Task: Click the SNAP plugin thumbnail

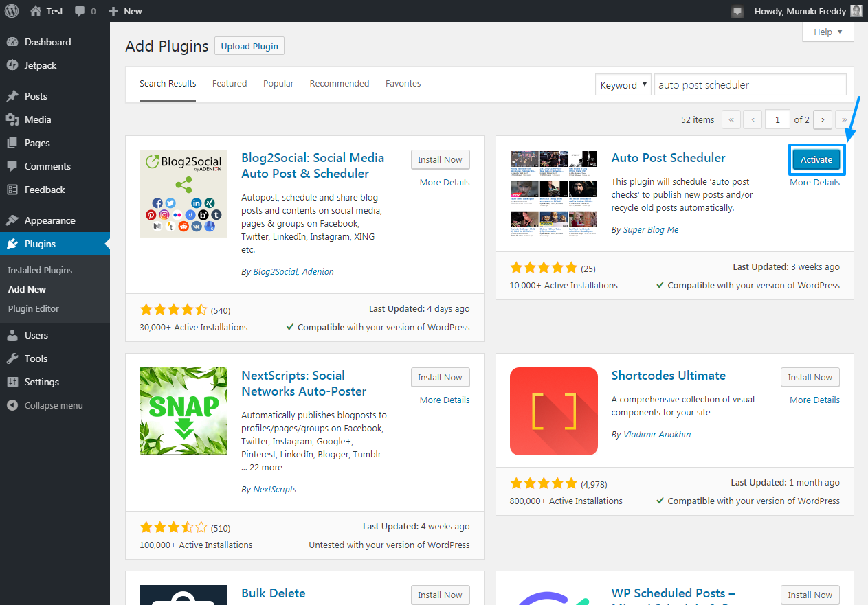Action: 183,411
